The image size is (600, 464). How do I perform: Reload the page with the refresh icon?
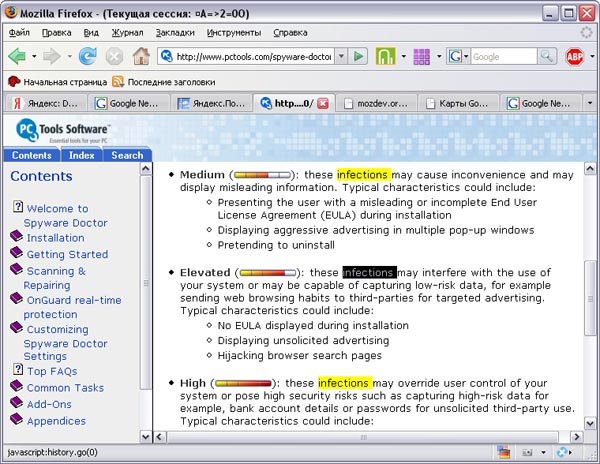[x=88, y=56]
